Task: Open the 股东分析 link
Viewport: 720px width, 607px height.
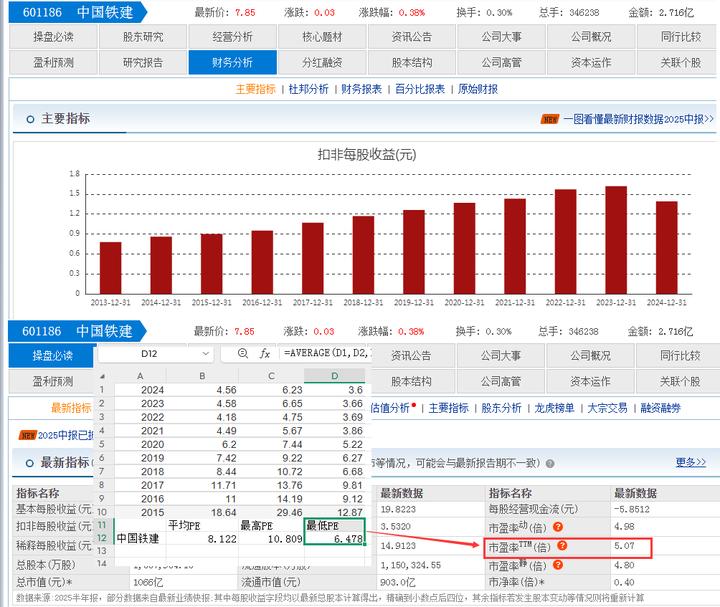Action: pos(501,408)
